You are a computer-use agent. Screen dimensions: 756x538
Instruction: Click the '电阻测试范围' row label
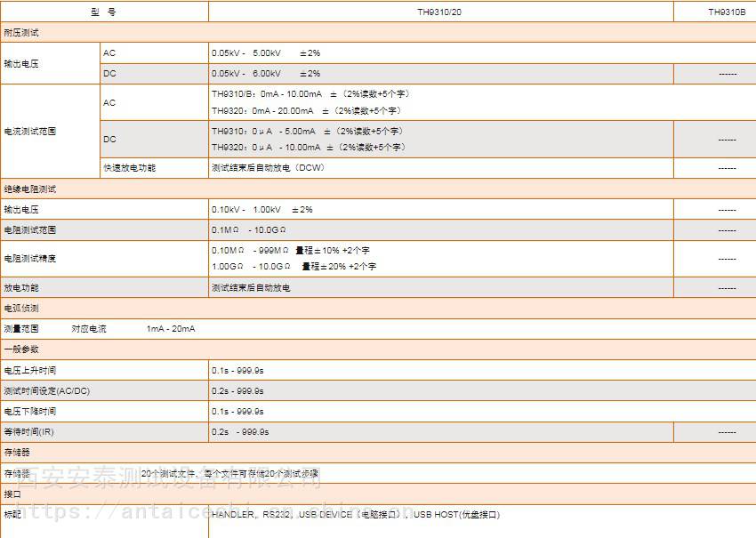pyautogui.click(x=30, y=230)
